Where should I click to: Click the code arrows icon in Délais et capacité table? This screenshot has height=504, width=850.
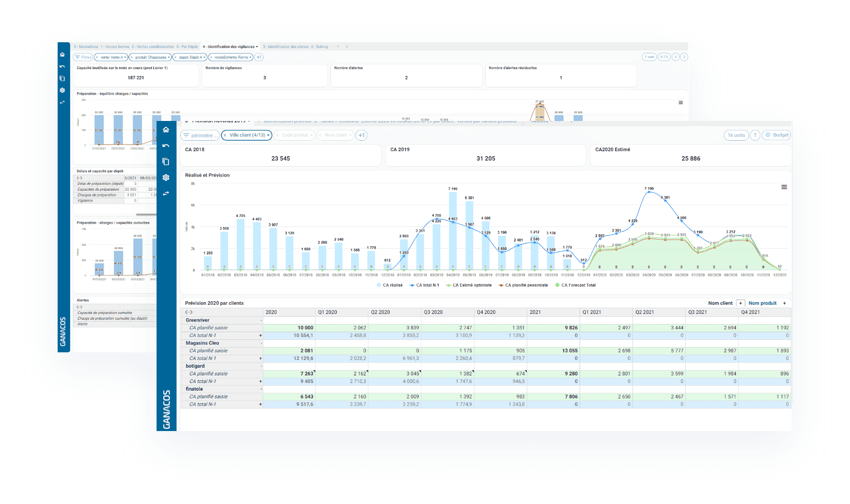[x=80, y=178]
